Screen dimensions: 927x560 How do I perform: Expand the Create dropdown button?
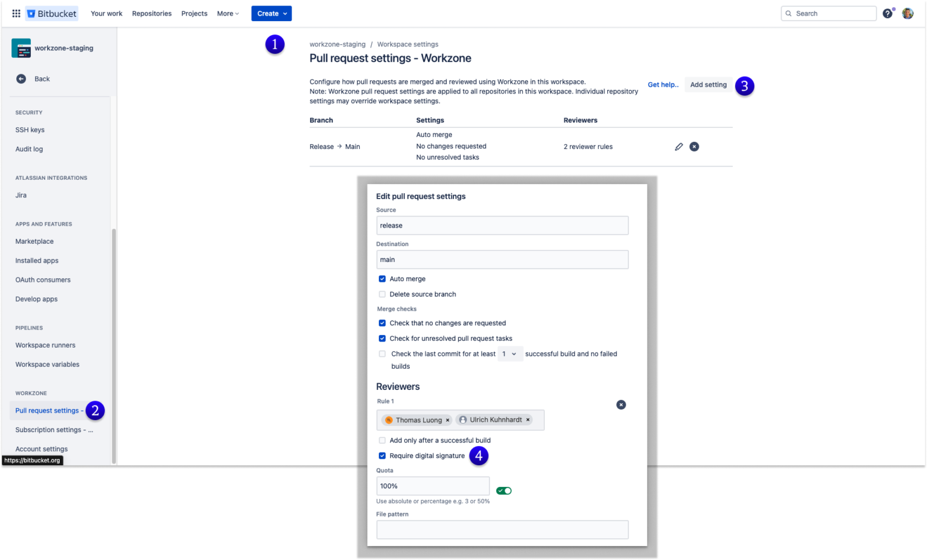272,13
